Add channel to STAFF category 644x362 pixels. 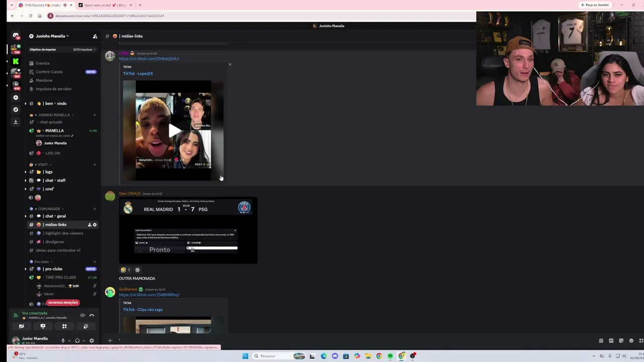95,165
